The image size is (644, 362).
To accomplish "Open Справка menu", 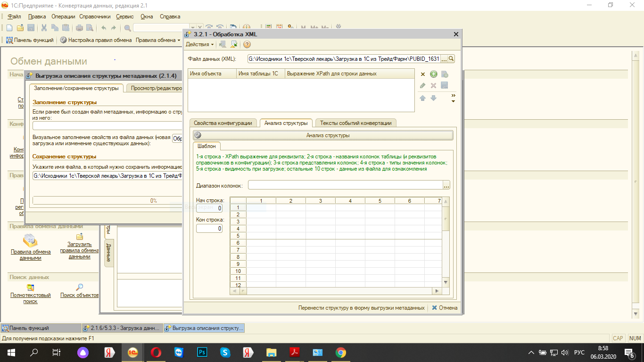I will point(170,16).
